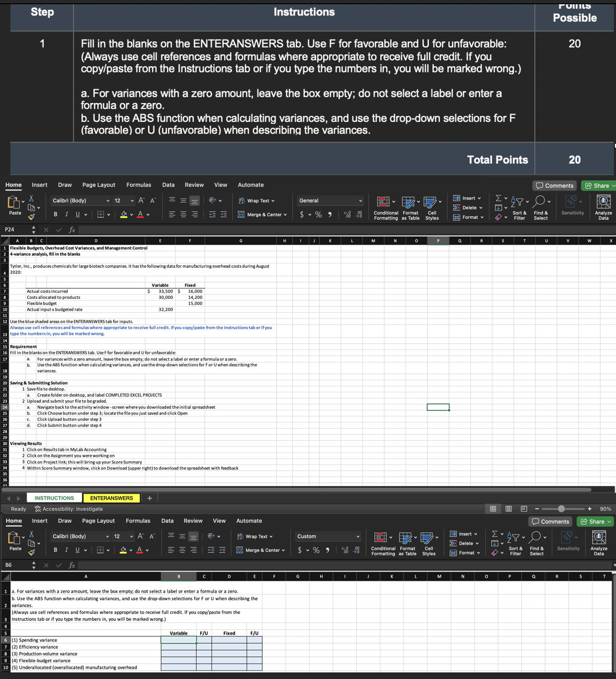Switch to the ENTERANSWERS sheet tab
Image resolution: width=616 pixels, height=679 pixels.
(x=111, y=497)
